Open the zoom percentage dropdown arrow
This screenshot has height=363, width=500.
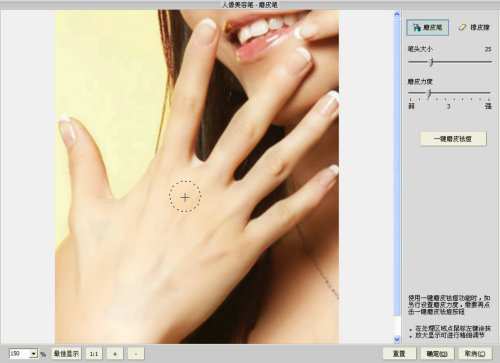(x=34, y=354)
